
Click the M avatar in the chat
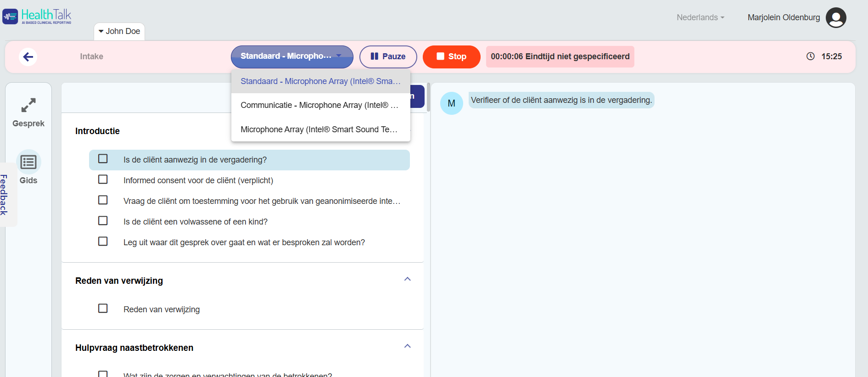451,103
